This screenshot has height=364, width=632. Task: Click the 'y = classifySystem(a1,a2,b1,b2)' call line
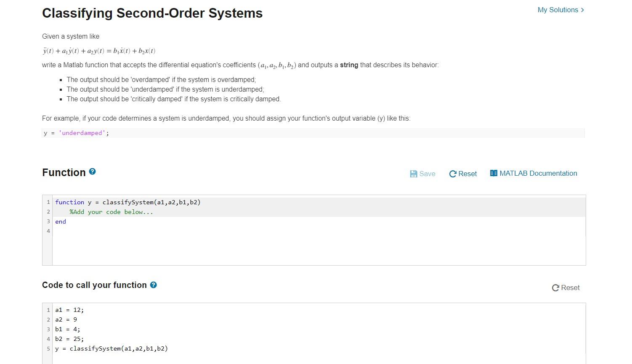[x=112, y=348]
